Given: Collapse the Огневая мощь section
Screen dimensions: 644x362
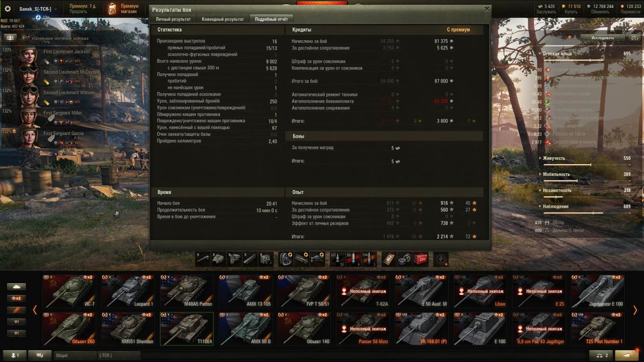Looking at the screenshot, I should (540, 54).
